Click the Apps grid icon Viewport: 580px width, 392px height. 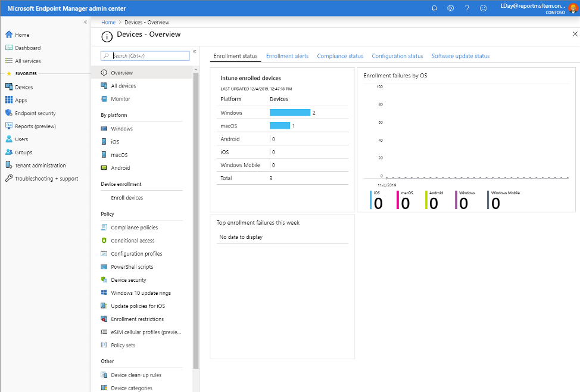[9, 100]
